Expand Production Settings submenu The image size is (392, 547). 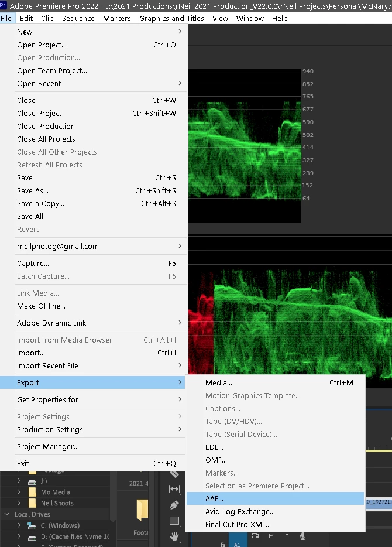click(180, 429)
